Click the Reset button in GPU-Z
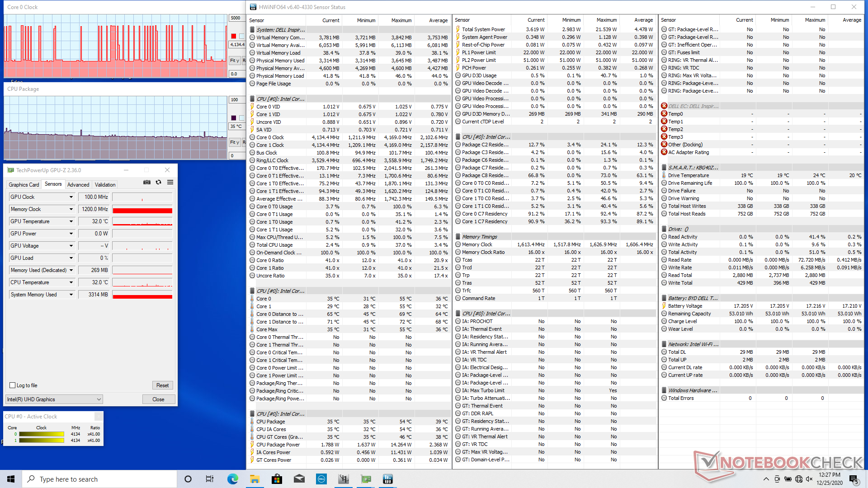Viewport: 868px width, 488px height. click(162, 385)
